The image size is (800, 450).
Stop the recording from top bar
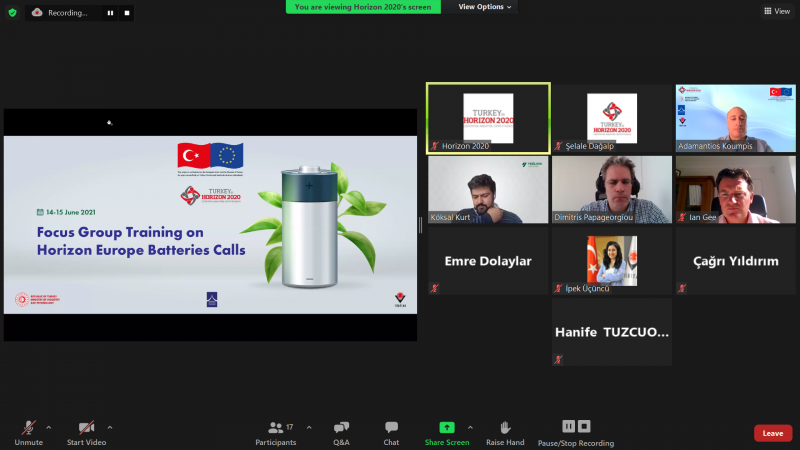click(127, 13)
